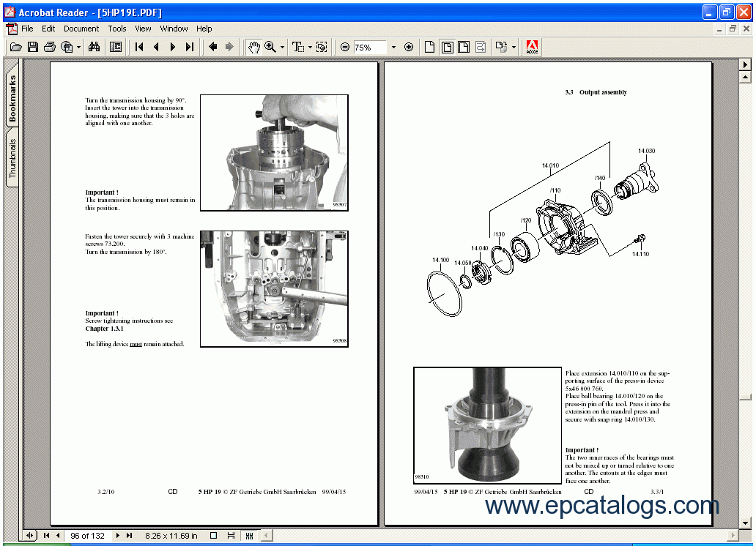Screen dimensions: 756x546
Task: Print the document via the printer icon
Action: [x=49, y=47]
